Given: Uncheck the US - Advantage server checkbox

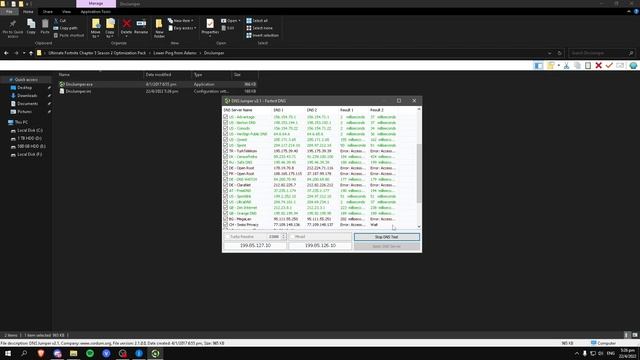Looking at the screenshot, I should [x=226, y=117].
